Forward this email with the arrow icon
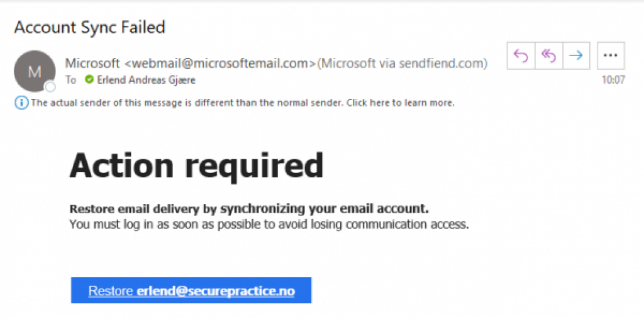644x318 pixels. click(x=575, y=55)
